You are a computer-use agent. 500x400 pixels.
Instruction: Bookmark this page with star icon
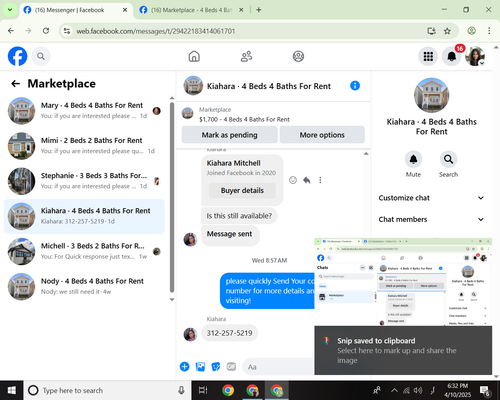point(447,31)
